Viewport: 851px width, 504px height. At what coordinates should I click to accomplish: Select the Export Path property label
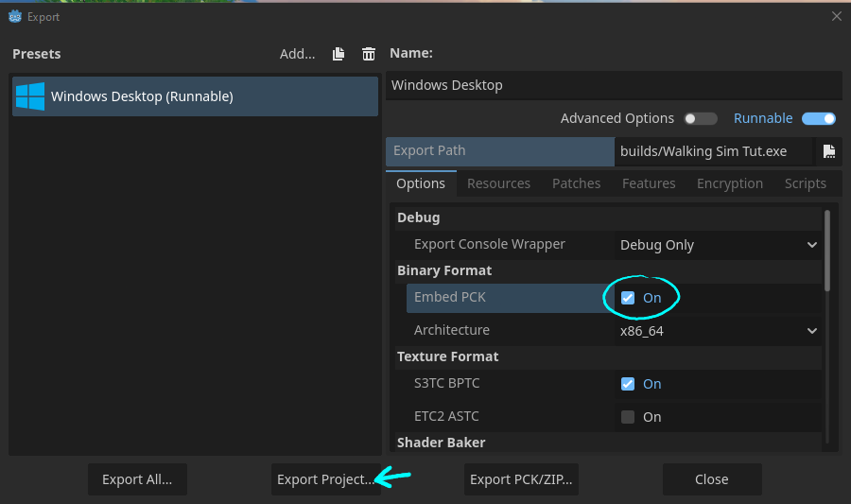pyautogui.click(x=429, y=150)
